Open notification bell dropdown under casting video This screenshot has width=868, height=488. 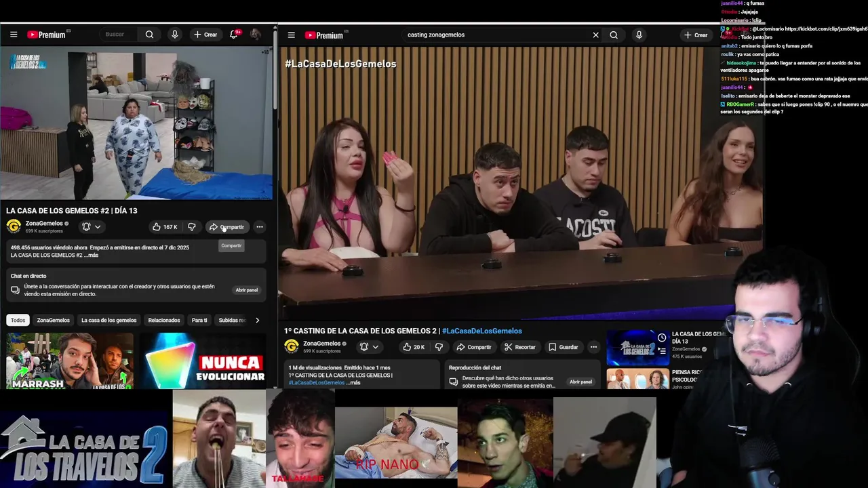pos(369,347)
